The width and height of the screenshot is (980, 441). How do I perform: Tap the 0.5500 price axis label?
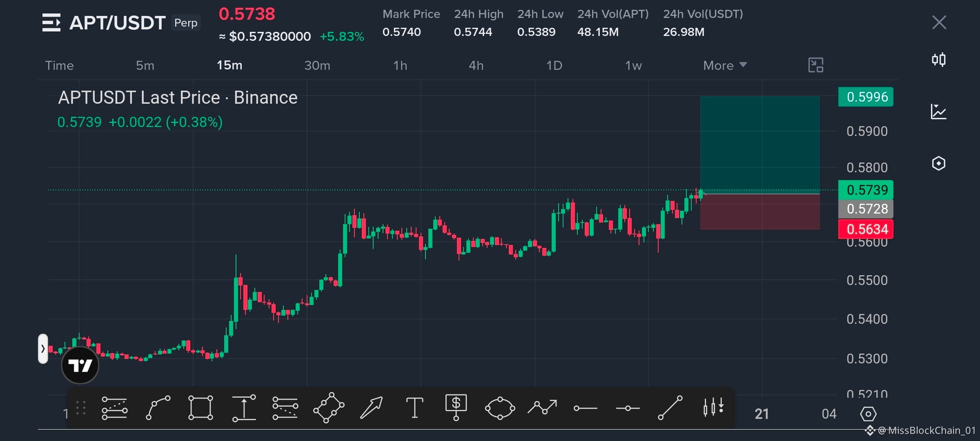(867, 281)
